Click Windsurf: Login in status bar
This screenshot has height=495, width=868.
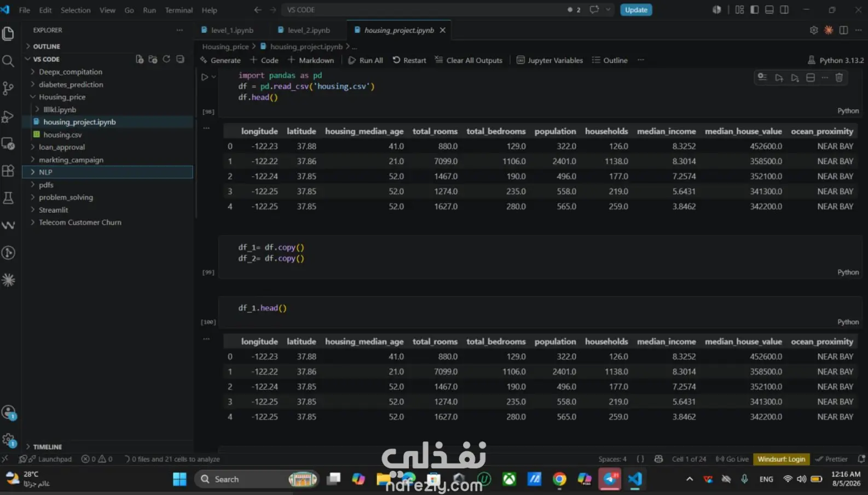[781, 459]
